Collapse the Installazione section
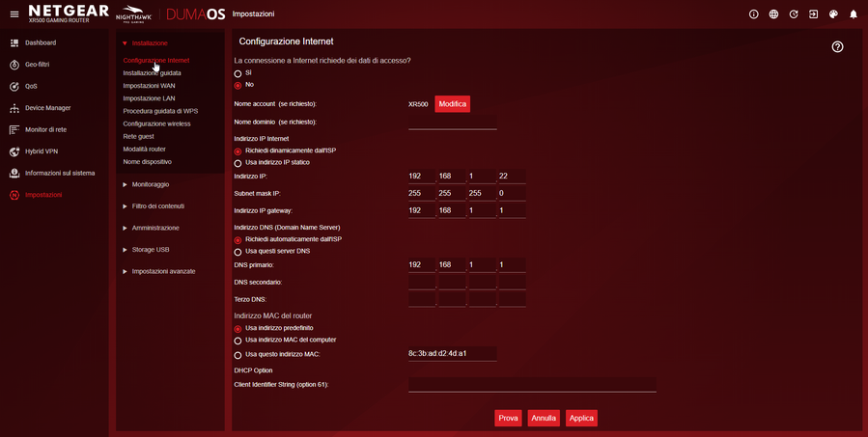This screenshot has height=437, width=868. pos(149,43)
